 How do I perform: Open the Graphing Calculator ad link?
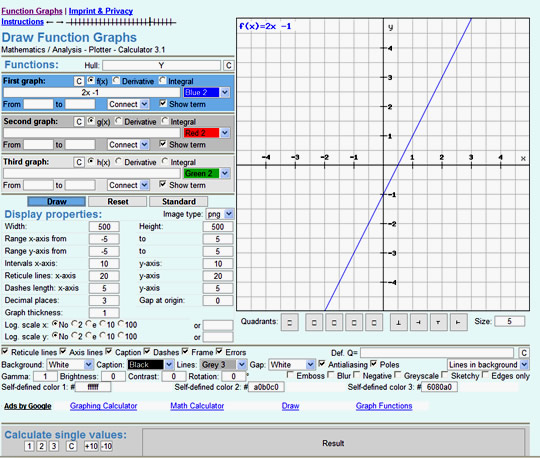(x=103, y=406)
